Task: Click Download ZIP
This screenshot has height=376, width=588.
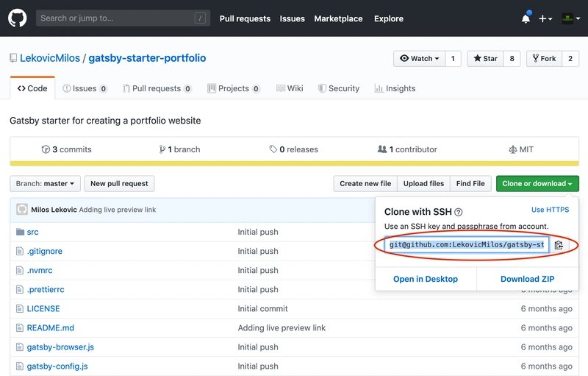Action: (x=527, y=279)
